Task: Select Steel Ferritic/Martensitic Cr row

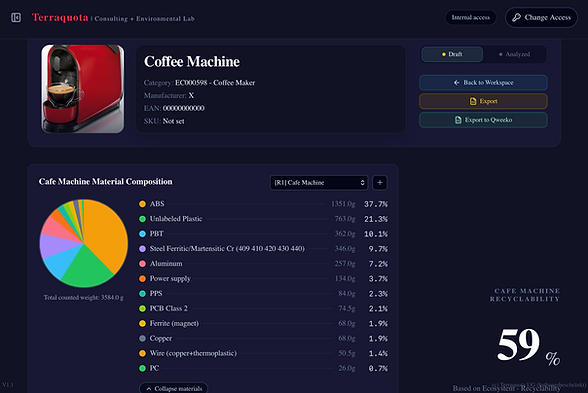Action: 263,249
